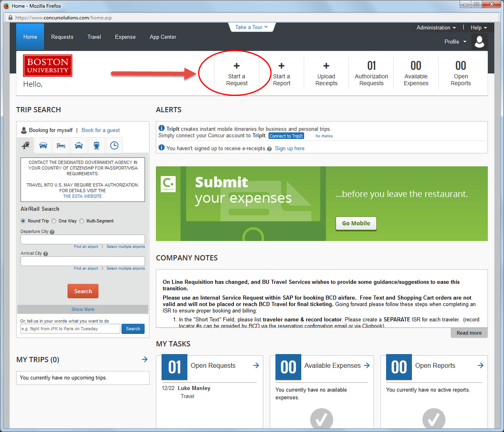504x432 pixels.
Task: Click the Departure City input field
Action: [83, 239]
